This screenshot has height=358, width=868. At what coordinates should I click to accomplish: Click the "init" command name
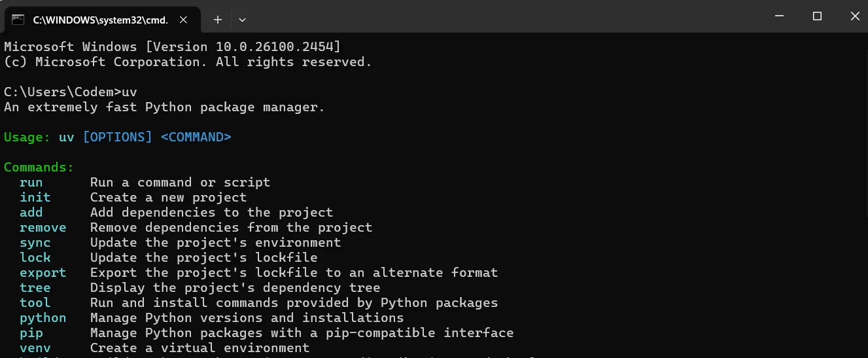[35, 197]
